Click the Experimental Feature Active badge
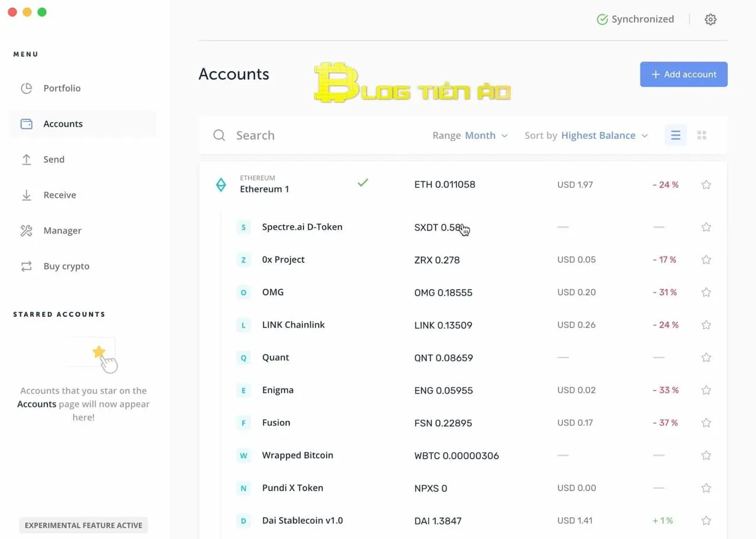Image resolution: width=756 pixels, height=539 pixels. click(x=83, y=525)
